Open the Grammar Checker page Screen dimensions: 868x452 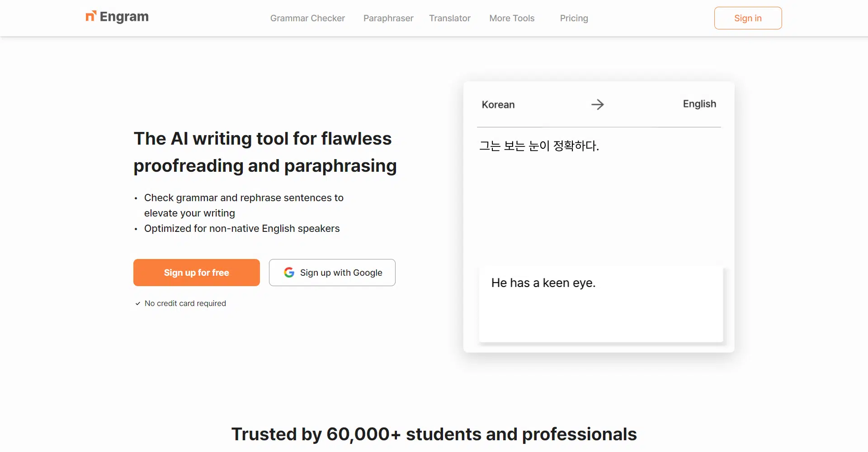click(x=307, y=18)
